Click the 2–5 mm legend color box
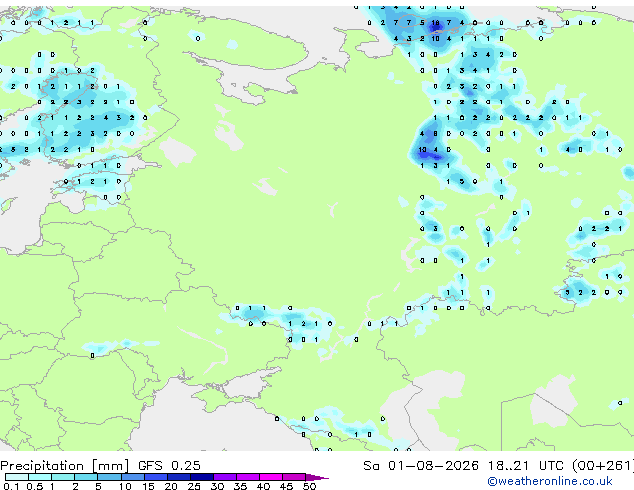 coord(86,477)
